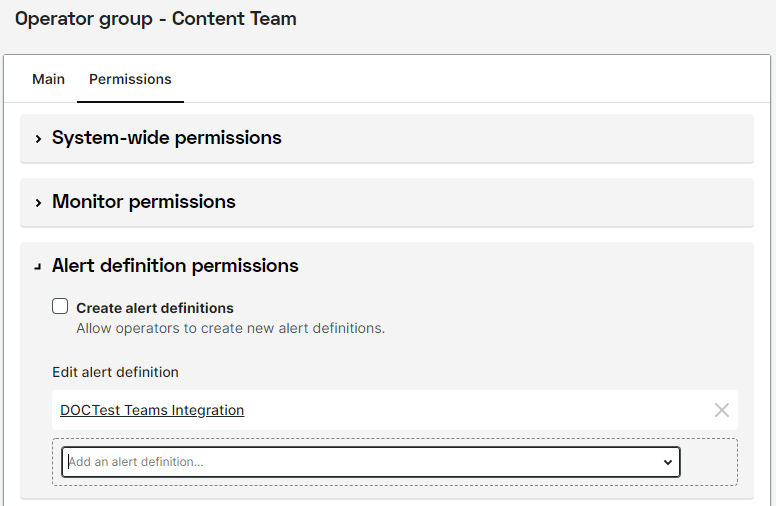Click the Monitor permissions heading text

click(143, 202)
